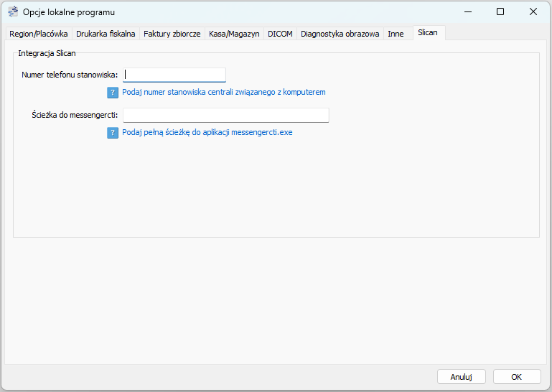Screen dimensions: 552x392
Task: Select the Faktury zbiorcze tab
Action: coord(172,34)
